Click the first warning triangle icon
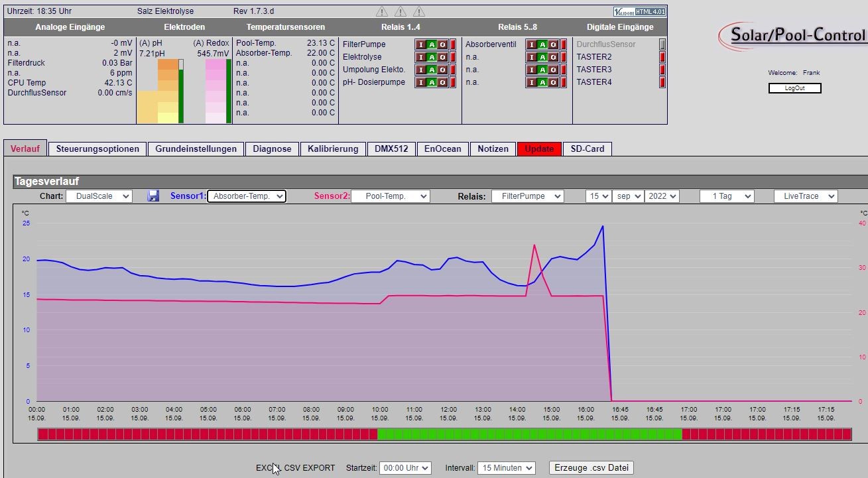 [x=382, y=11]
